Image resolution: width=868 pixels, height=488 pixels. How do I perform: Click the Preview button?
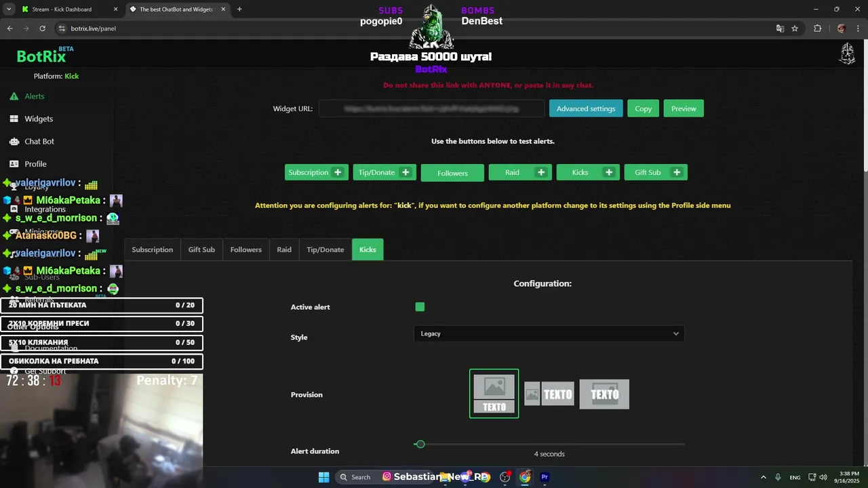(x=684, y=108)
